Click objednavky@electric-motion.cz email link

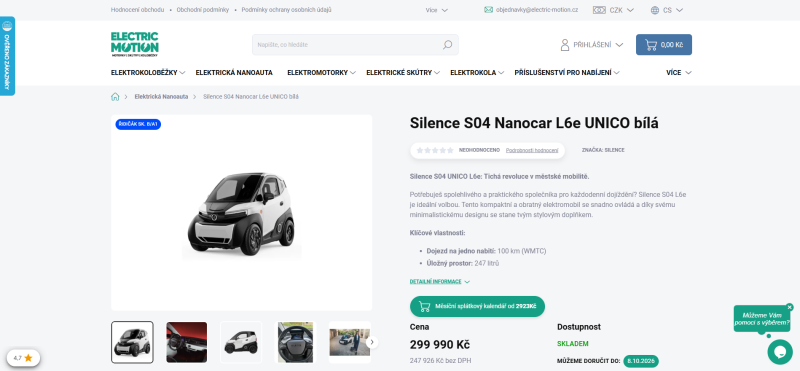pyautogui.click(x=537, y=10)
